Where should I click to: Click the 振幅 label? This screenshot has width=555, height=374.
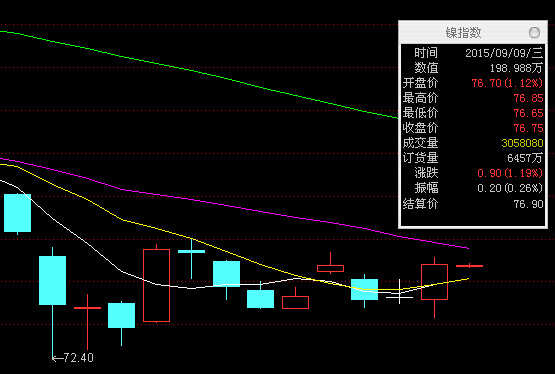tap(426, 188)
